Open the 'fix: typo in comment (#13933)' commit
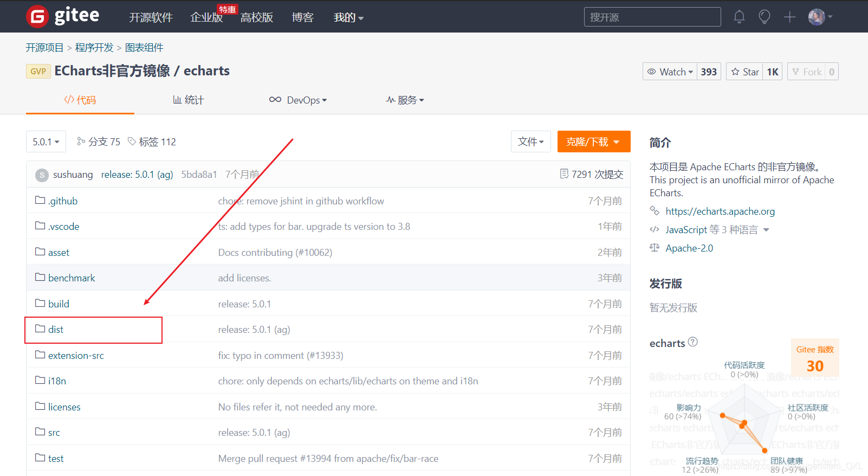Viewport: 868px width, 476px height. point(281,356)
